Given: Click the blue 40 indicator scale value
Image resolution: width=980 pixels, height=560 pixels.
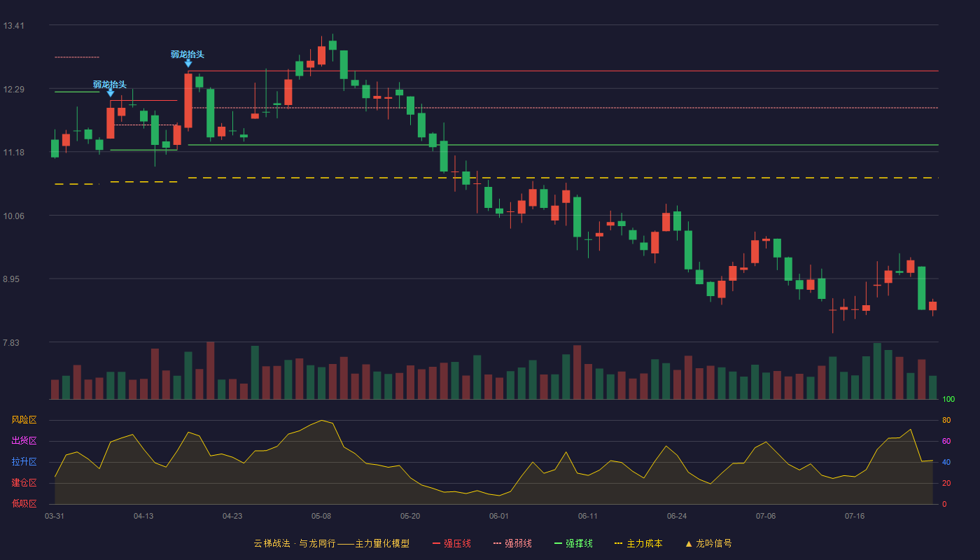Looking at the screenshot, I should click(x=946, y=463).
